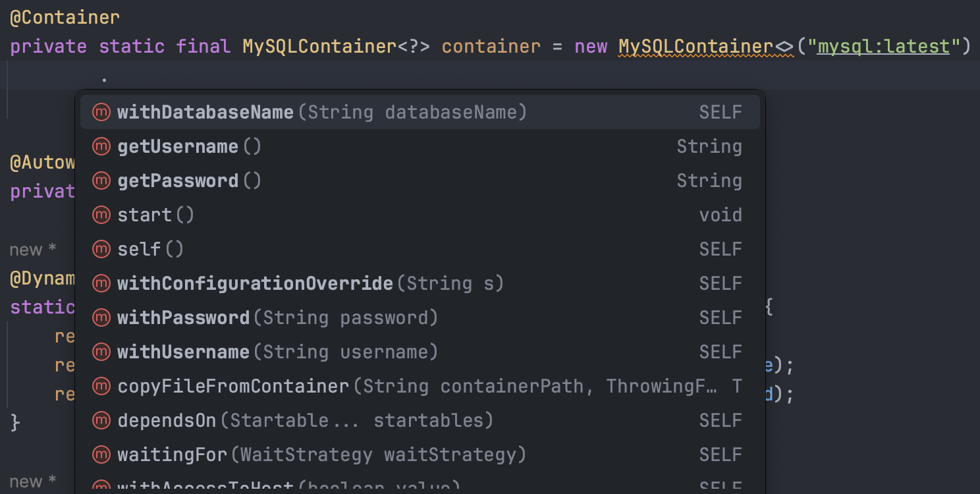This screenshot has width=980, height=494.
Task: Click the method icon beside start()
Action: (x=101, y=215)
